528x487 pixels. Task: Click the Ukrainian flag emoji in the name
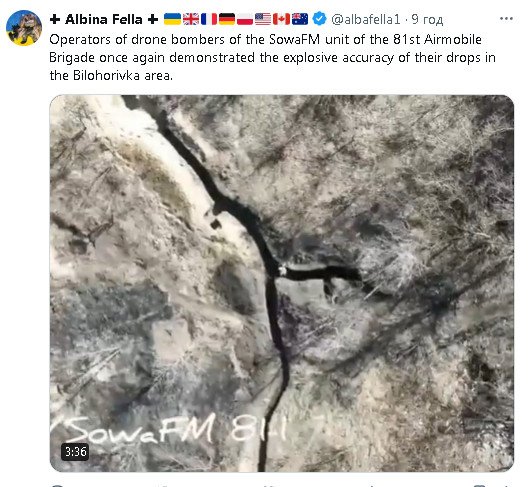(x=172, y=19)
